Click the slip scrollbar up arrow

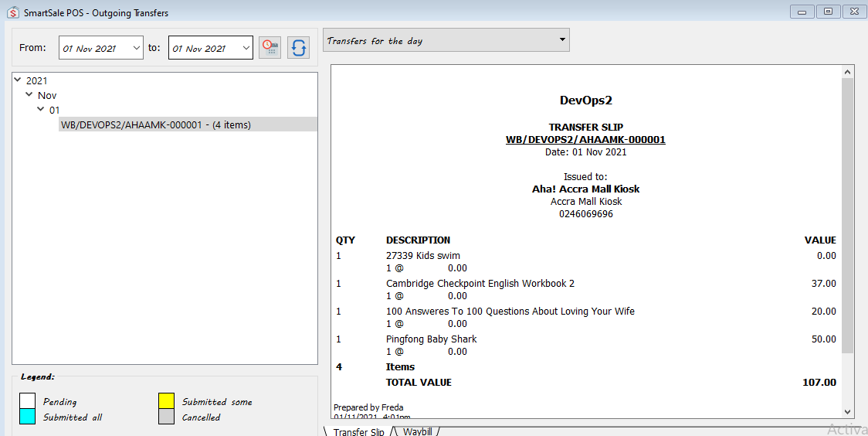point(847,72)
